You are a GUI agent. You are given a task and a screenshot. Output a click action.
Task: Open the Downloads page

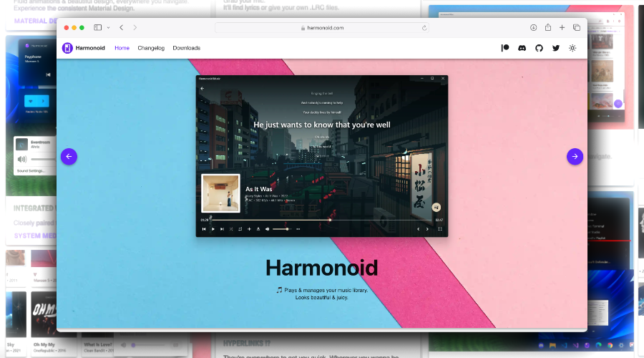click(187, 48)
